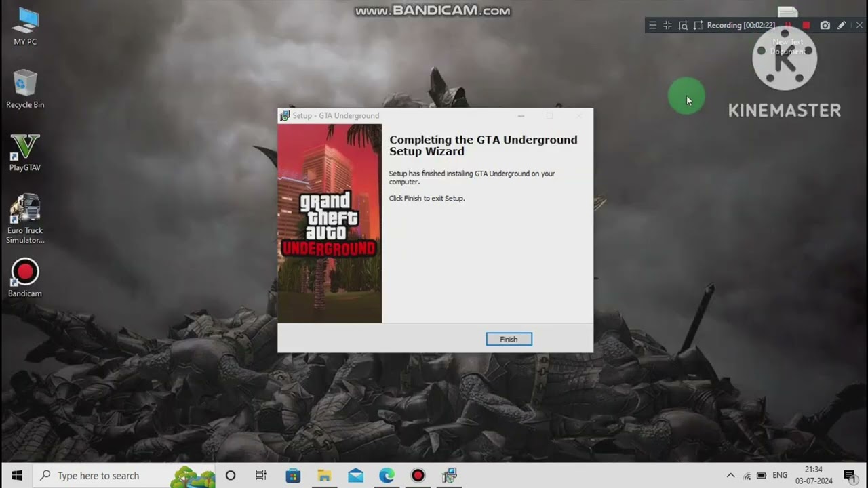The width and height of the screenshot is (868, 488).
Task: Open the notification action center
Action: point(850,475)
